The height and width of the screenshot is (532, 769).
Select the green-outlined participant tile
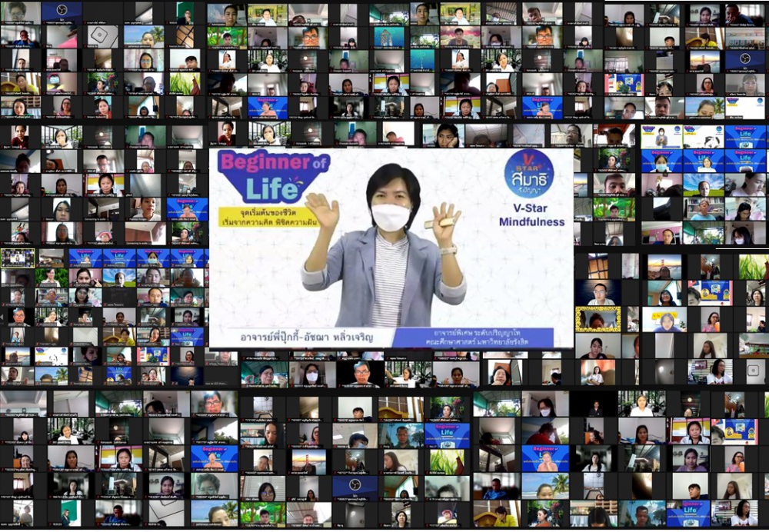coord(18,258)
